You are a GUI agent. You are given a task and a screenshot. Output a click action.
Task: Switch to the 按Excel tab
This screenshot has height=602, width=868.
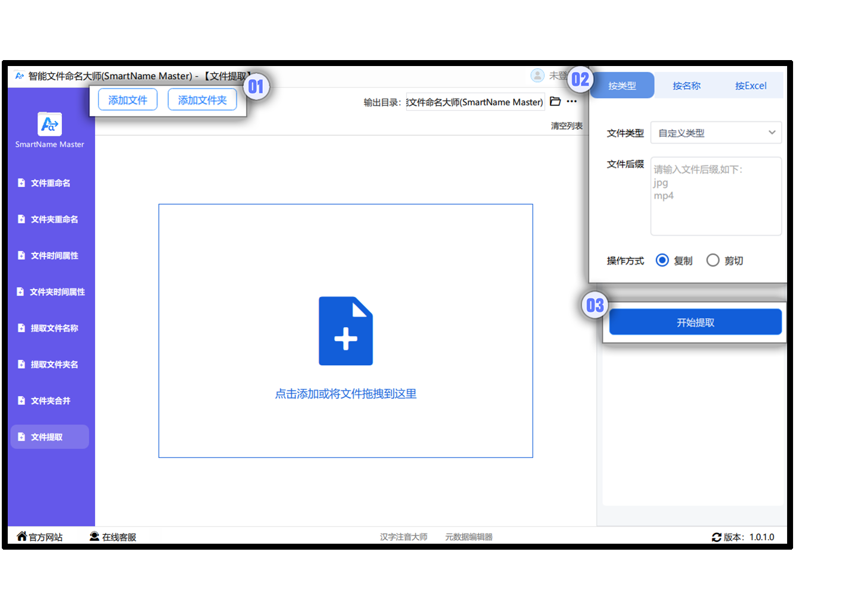750,86
